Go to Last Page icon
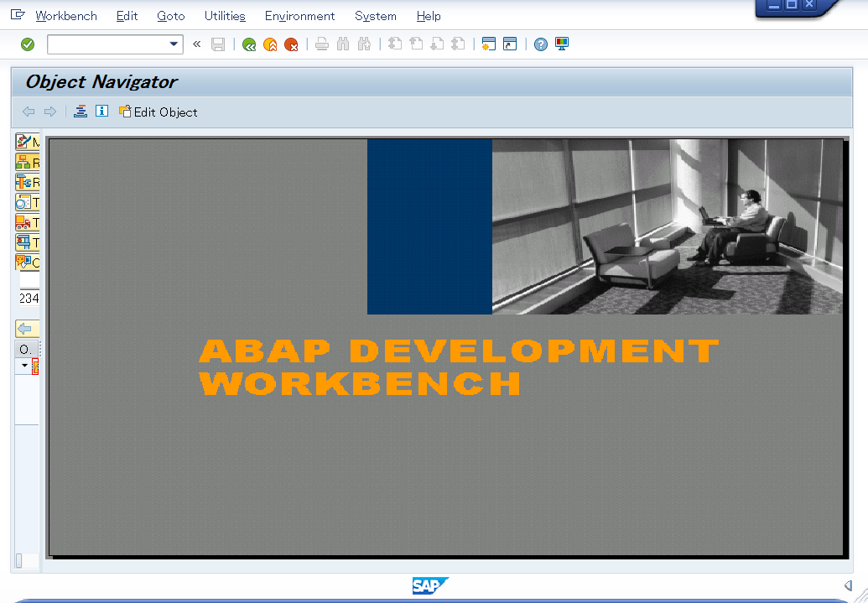 coord(458,44)
